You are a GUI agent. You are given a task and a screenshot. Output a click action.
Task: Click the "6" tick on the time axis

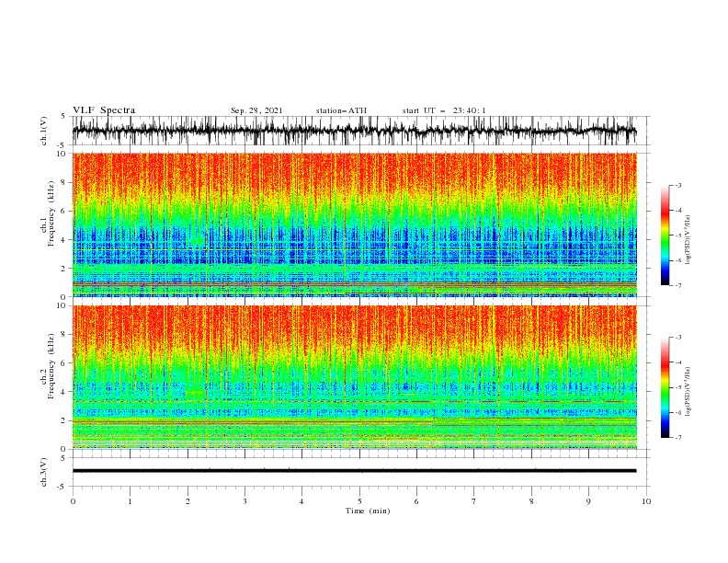click(x=416, y=501)
